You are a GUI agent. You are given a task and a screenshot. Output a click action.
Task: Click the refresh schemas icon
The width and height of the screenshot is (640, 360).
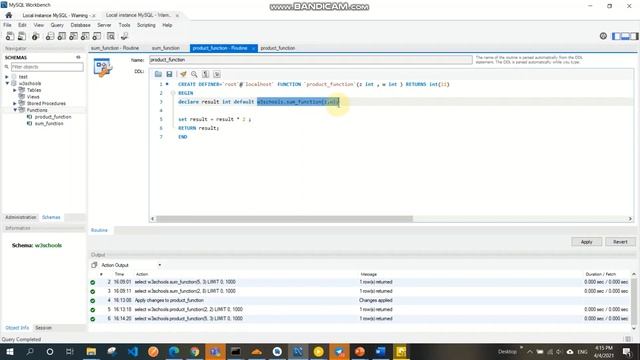[78, 58]
